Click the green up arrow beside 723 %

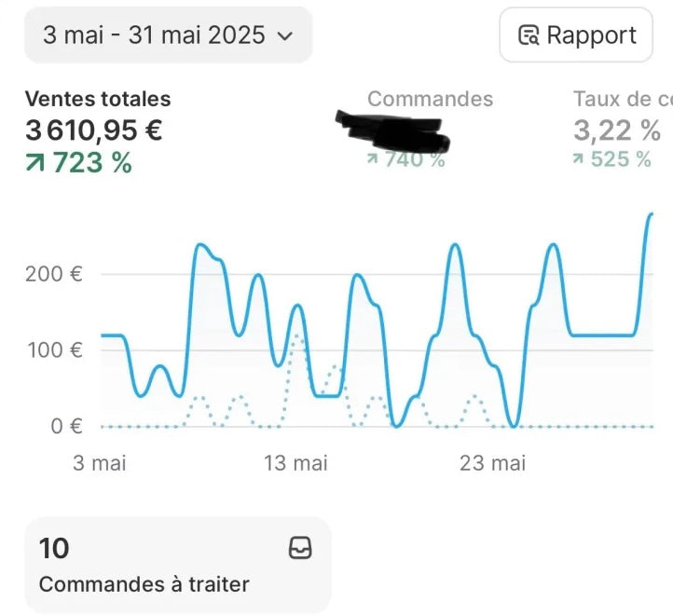(x=35, y=163)
